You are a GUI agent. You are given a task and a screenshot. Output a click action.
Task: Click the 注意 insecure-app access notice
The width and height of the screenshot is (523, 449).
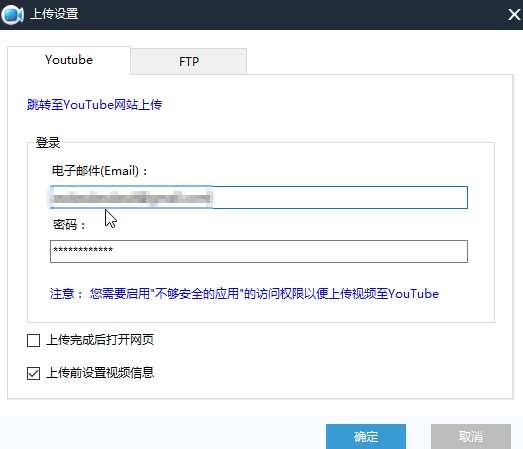tap(244, 294)
